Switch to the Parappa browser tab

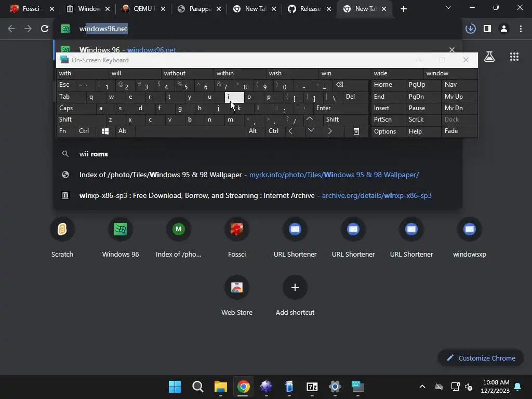(198, 9)
